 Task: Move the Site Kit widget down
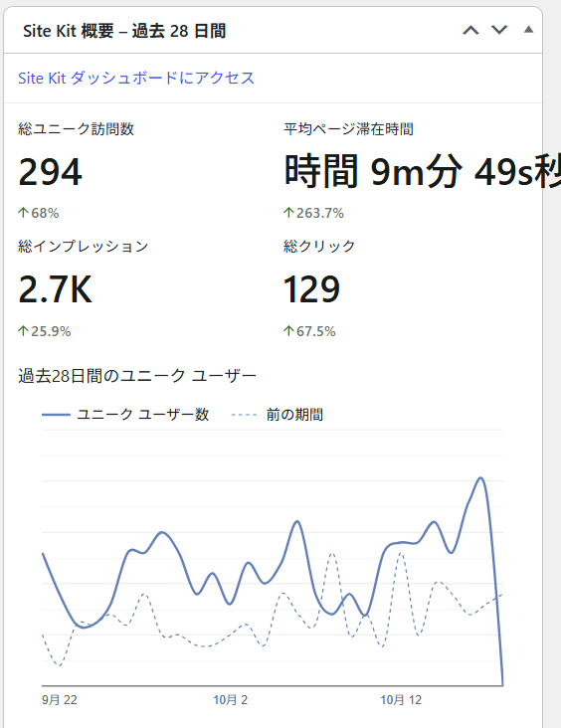(x=499, y=30)
